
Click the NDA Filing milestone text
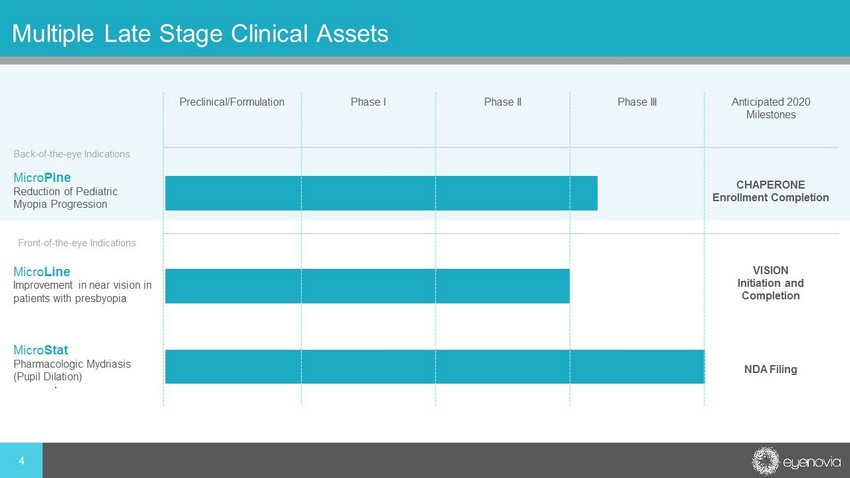(770, 369)
